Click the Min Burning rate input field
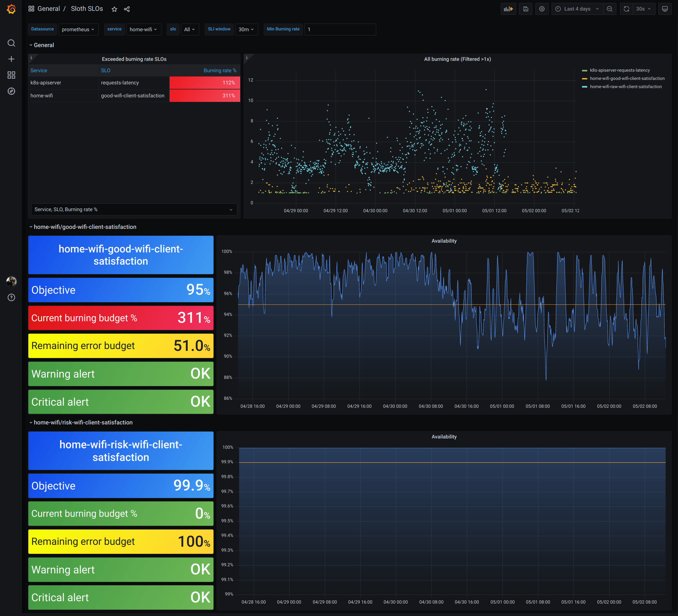The width and height of the screenshot is (678, 616). 340,29
